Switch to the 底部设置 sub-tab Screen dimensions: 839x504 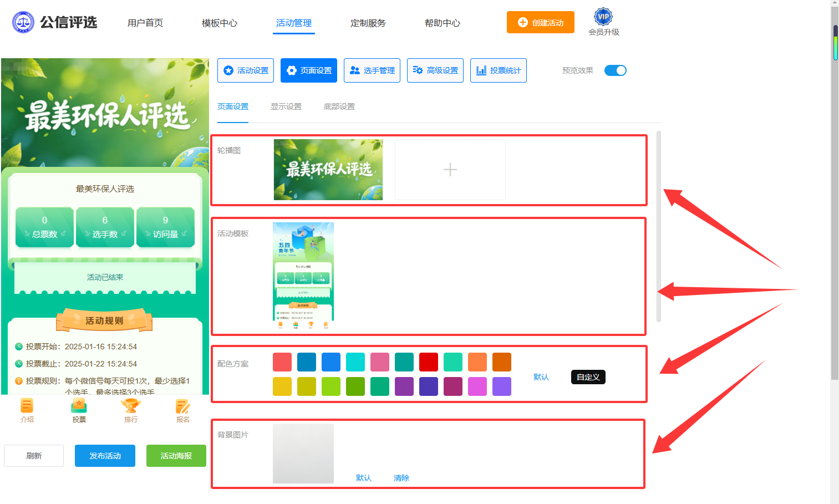pos(339,106)
